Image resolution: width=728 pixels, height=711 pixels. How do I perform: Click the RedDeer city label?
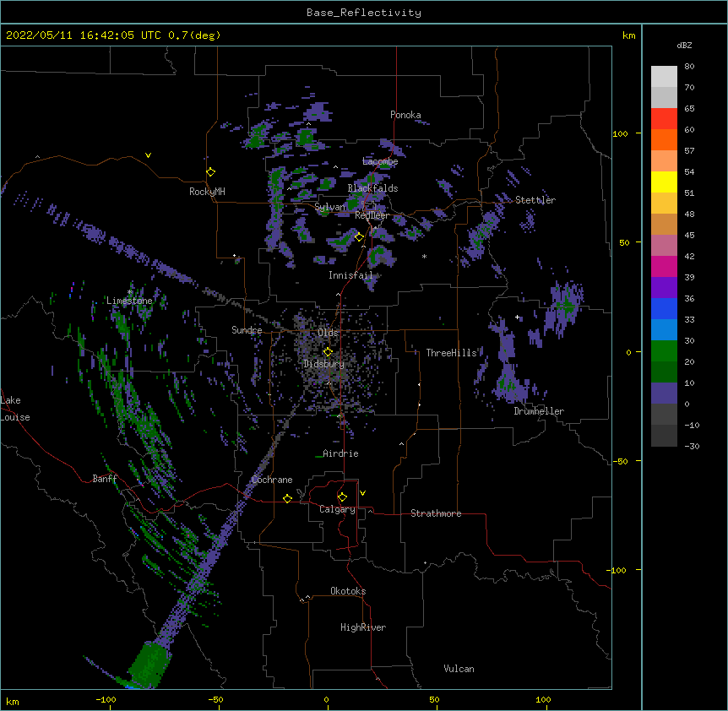(x=372, y=215)
